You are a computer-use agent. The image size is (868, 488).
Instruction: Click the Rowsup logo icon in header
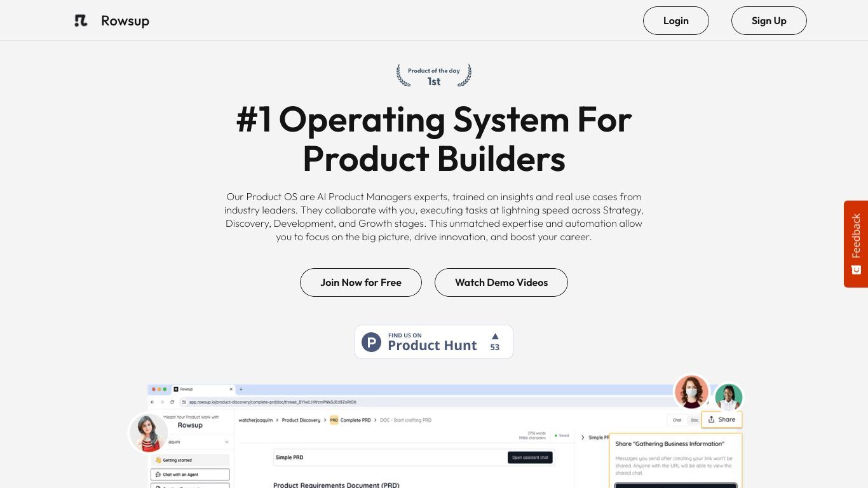tap(81, 20)
